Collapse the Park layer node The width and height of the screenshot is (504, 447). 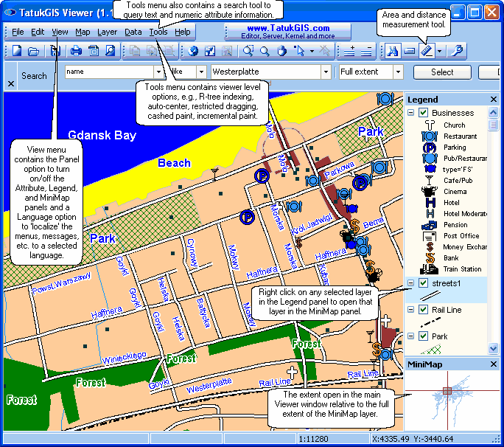[x=410, y=336]
